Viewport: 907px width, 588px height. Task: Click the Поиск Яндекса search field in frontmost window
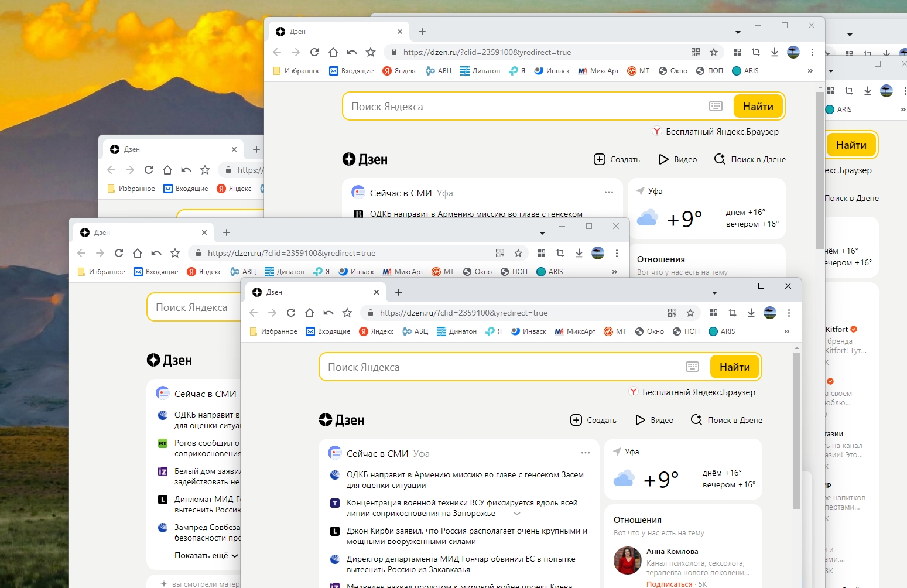pos(498,367)
